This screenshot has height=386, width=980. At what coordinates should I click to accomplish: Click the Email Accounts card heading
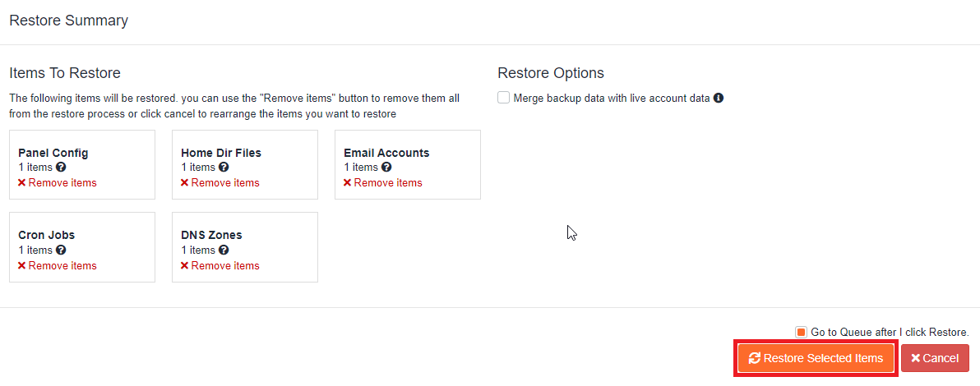(x=386, y=153)
